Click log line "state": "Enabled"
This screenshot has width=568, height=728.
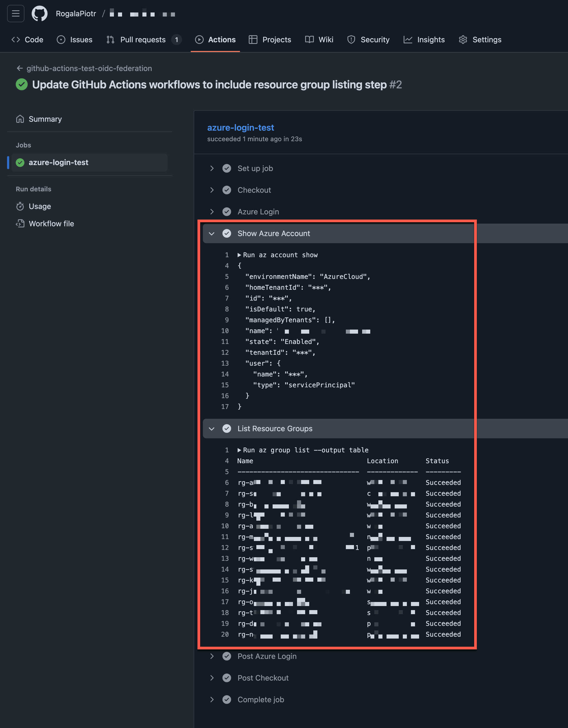coord(282,342)
